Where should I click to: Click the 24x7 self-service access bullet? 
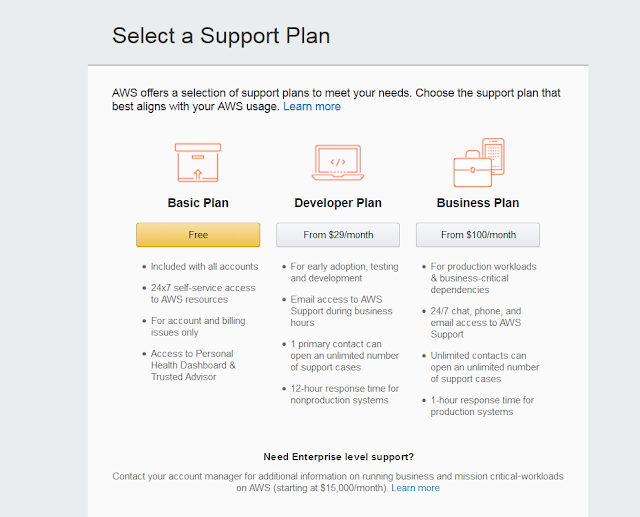coord(203,293)
